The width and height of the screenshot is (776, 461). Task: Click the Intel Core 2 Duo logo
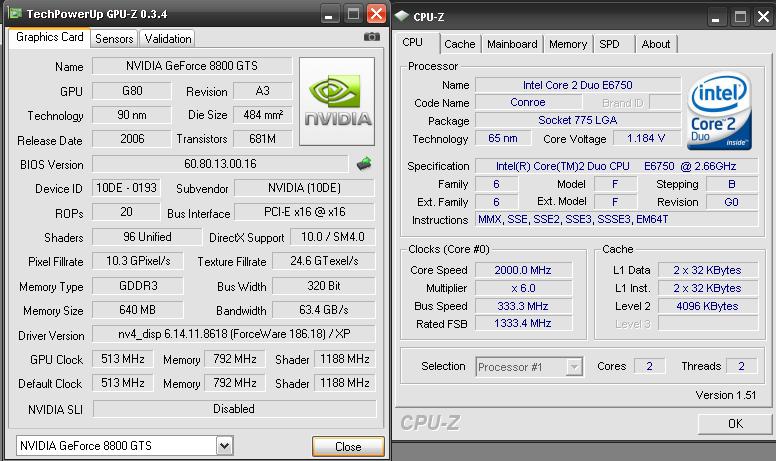pos(720,111)
